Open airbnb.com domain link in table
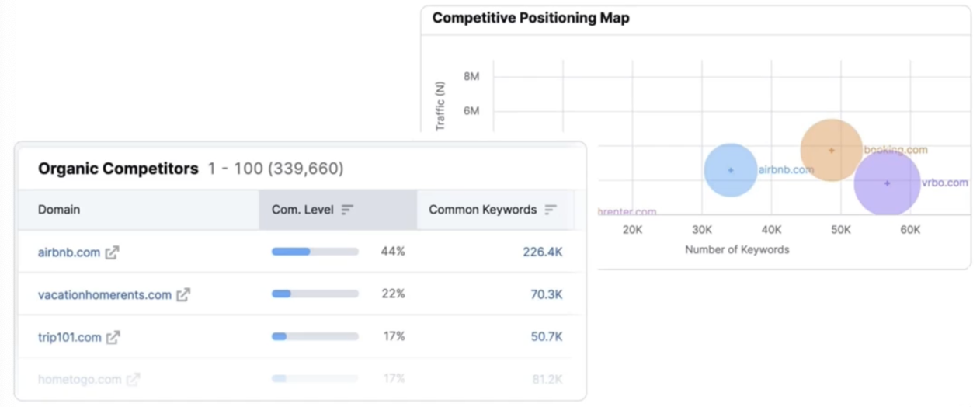Image resolution: width=980 pixels, height=407 pixels. pos(69,252)
